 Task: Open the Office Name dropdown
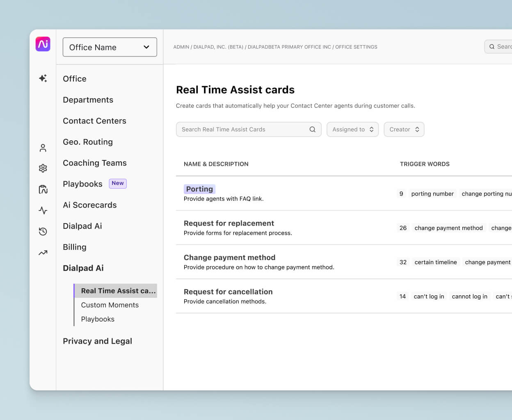point(109,47)
